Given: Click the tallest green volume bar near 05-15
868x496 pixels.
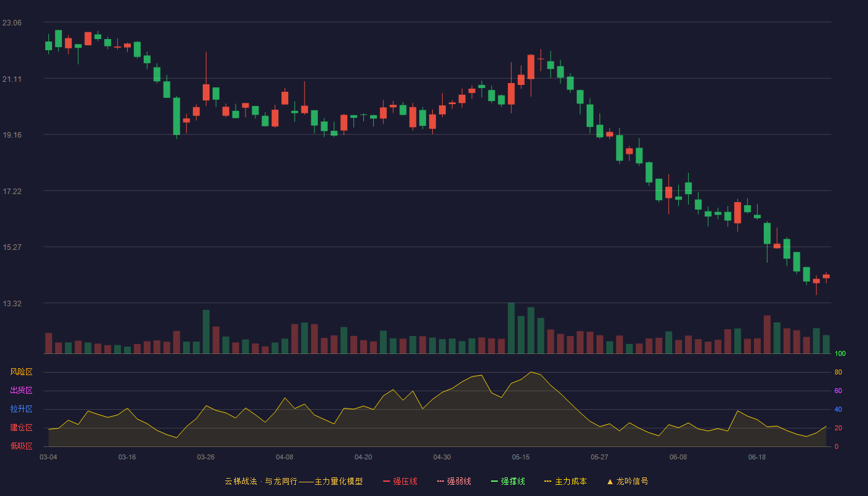Looking at the screenshot, I should coord(511,328).
